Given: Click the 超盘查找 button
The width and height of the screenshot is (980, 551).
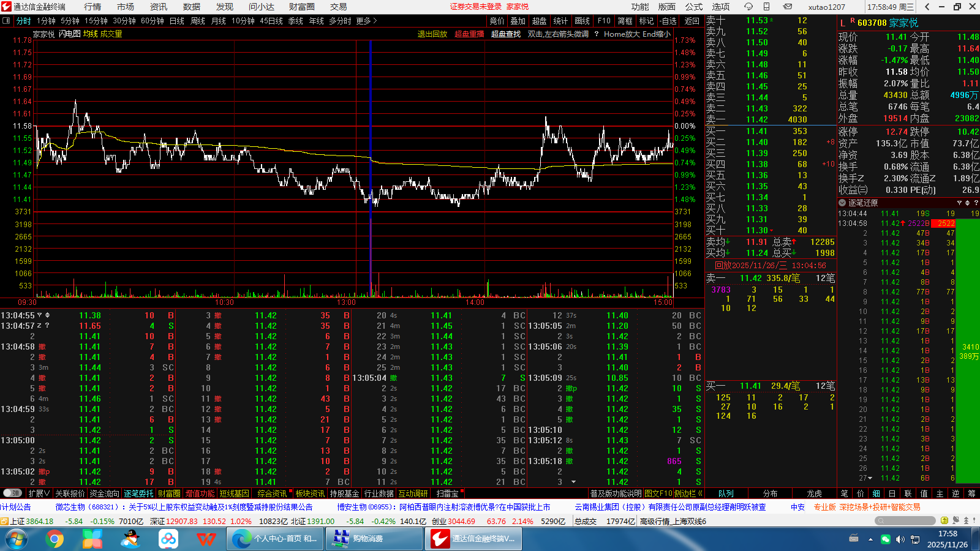Looking at the screenshot, I should (506, 34).
